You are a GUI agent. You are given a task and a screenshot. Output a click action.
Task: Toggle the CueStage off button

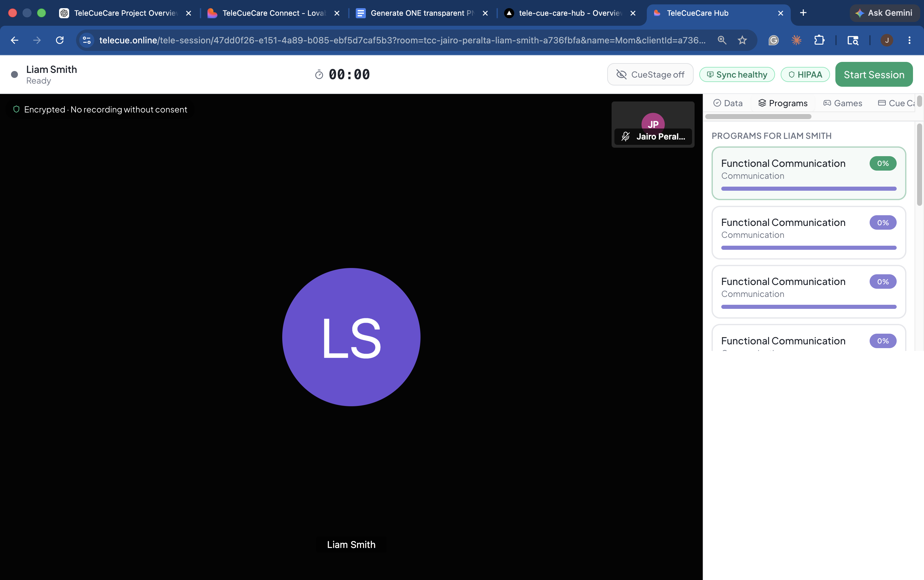pos(650,74)
